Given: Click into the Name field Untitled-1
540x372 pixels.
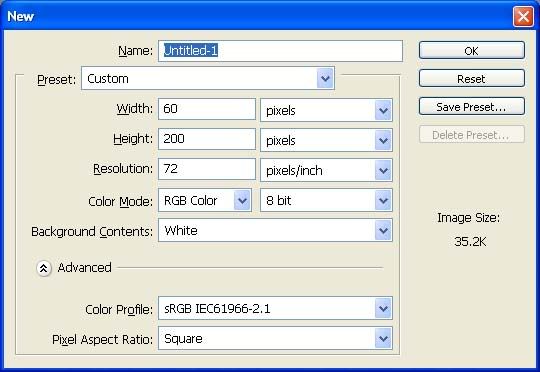Looking at the screenshot, I should click(x=280, y=51).
